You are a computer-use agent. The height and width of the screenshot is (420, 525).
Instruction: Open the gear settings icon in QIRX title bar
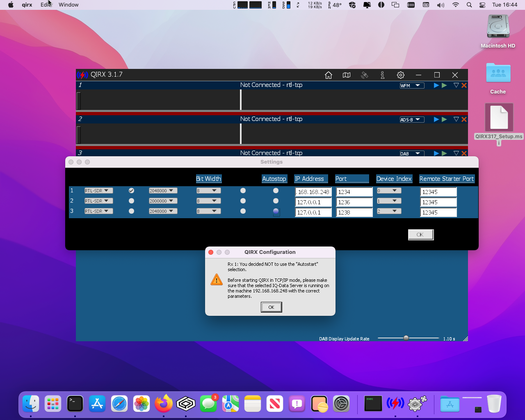[x=401, y=75]
